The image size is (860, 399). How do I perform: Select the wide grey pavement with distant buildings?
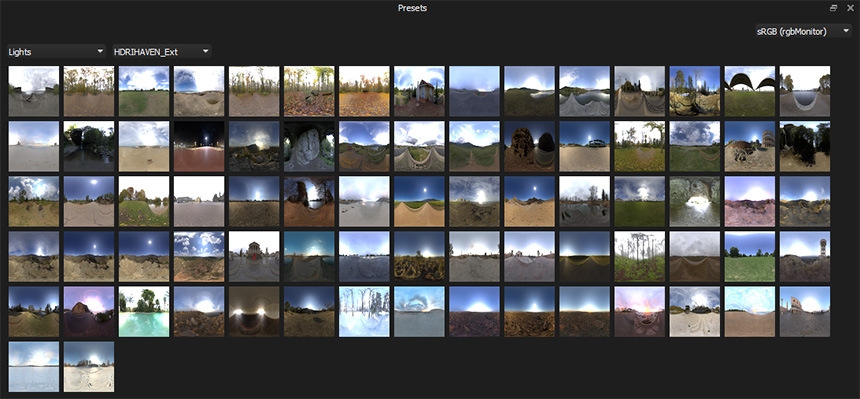(x=199, y=201)
